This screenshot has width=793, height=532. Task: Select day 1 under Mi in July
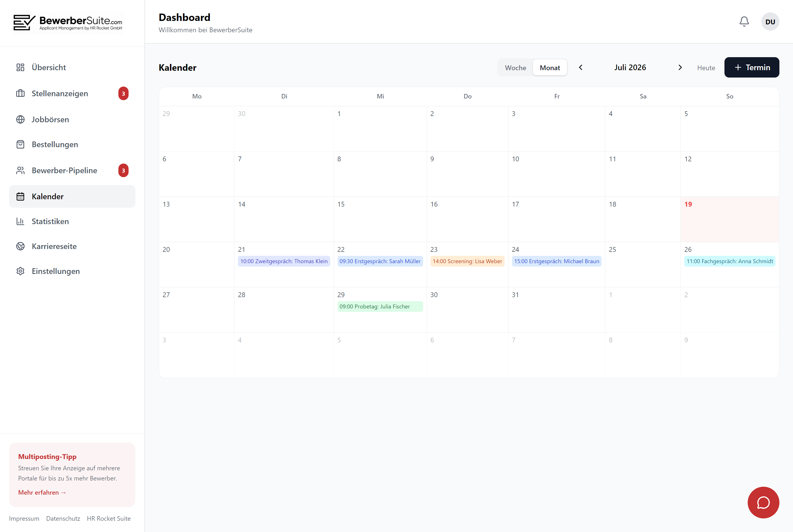point(380,128)
